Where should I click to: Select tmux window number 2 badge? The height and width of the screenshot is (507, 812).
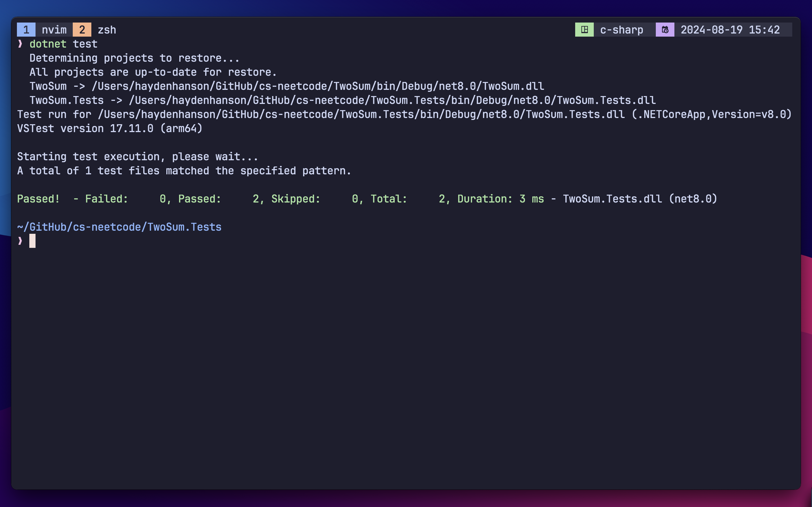coord(82,30)
